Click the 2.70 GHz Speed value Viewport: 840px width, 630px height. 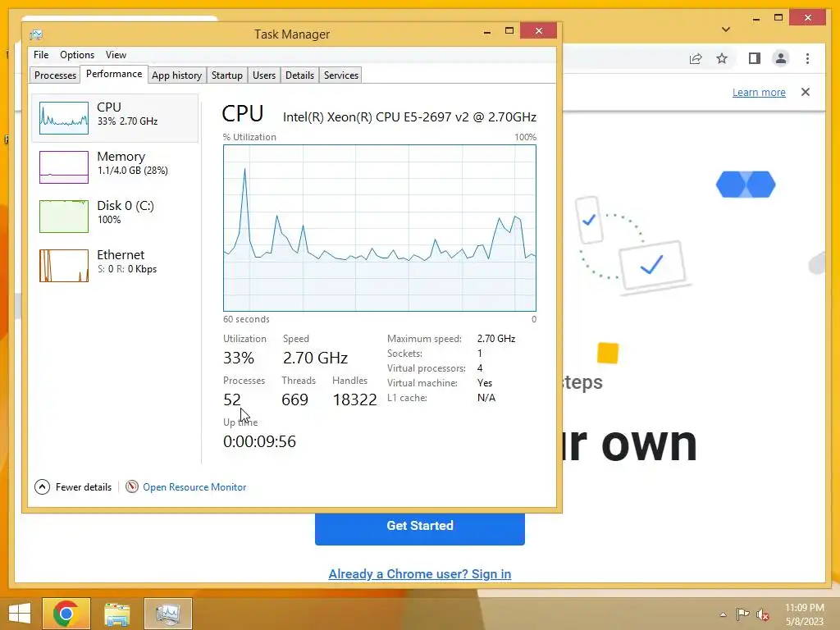[x=315, y=358]
